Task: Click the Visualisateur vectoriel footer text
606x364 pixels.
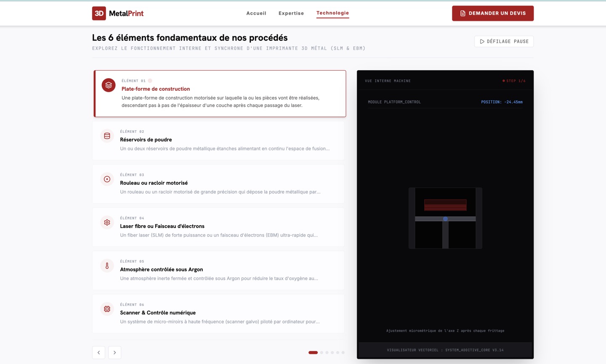Action: tap(445, 350)
